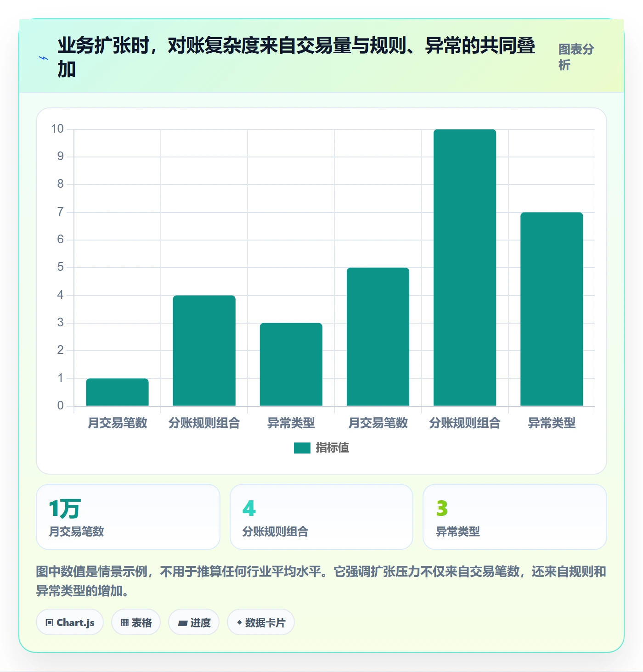Select the 数据卡片 tag chip
The width and height of the screenshot is (643, 672).
click(261, 622)
